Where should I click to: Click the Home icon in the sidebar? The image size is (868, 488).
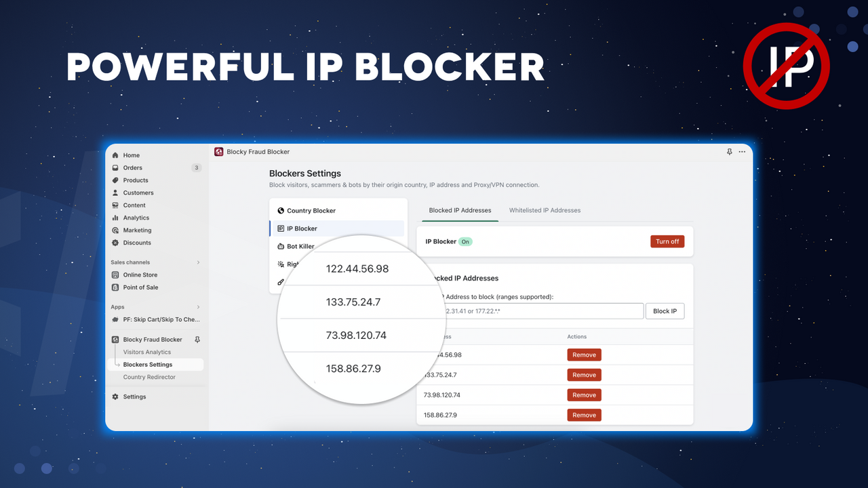[115, 155]
